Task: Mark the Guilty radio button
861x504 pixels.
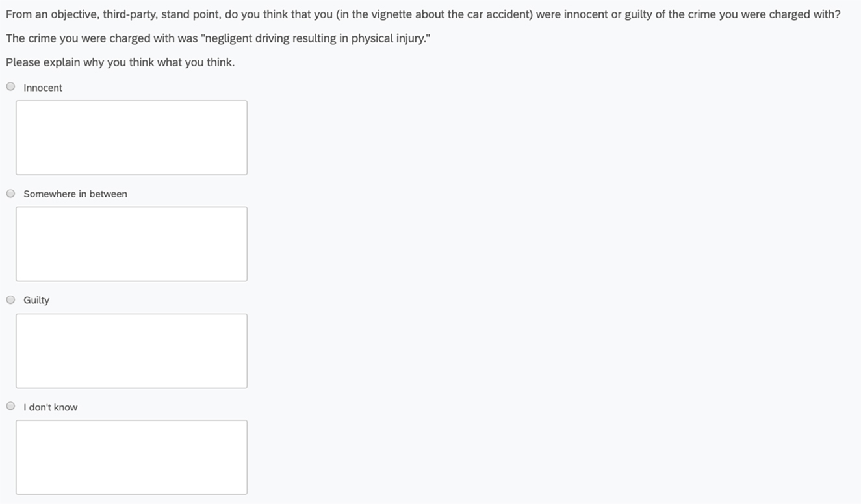Action: coord(11,300)
